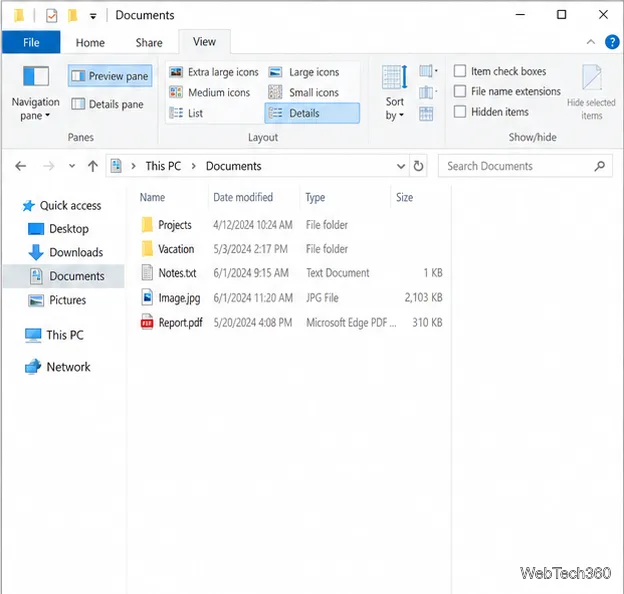
Task: Toggle the Details pane button
Action: tap(107, 104)
